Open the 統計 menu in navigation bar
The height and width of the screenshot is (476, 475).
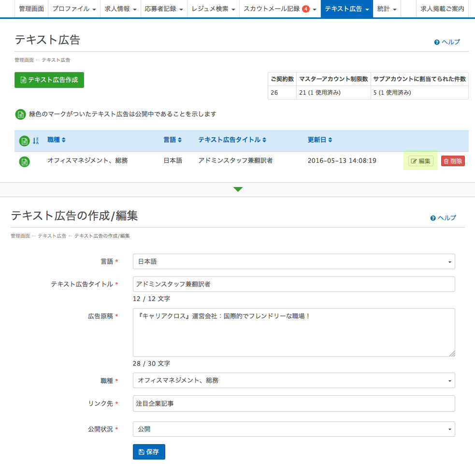click(387, 9)
